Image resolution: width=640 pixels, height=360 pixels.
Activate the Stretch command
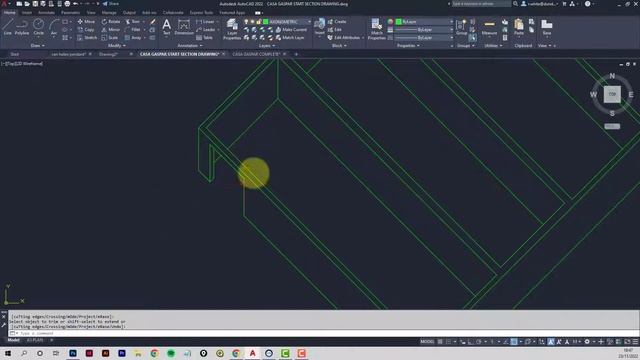coord(87,38)
